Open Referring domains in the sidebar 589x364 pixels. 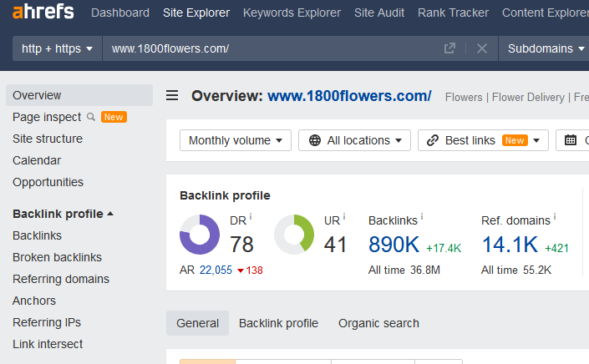61,279
